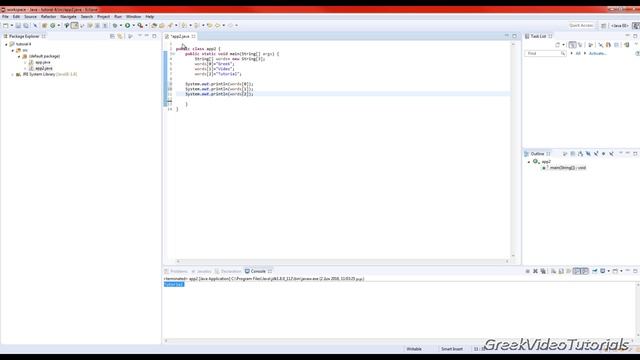Viewport: 640px width, 360px height.
Task: Click Collapse All in Package Explorer
Action: point(112,36)
